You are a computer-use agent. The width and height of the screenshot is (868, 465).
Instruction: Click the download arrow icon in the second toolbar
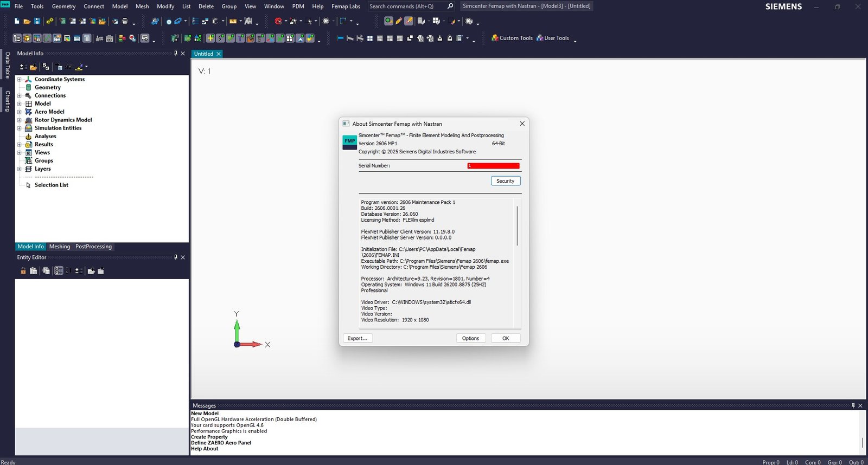tap(440, 38)
